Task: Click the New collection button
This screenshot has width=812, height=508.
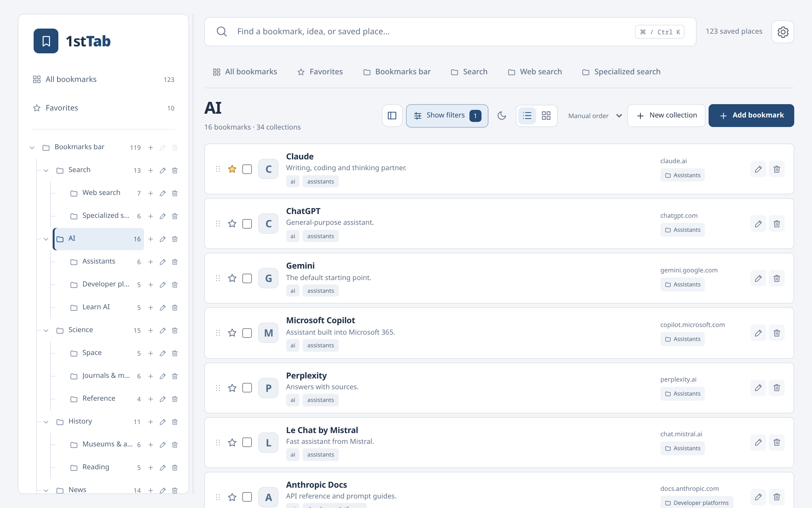Action: pyautogui.click(x=666, y=115)
